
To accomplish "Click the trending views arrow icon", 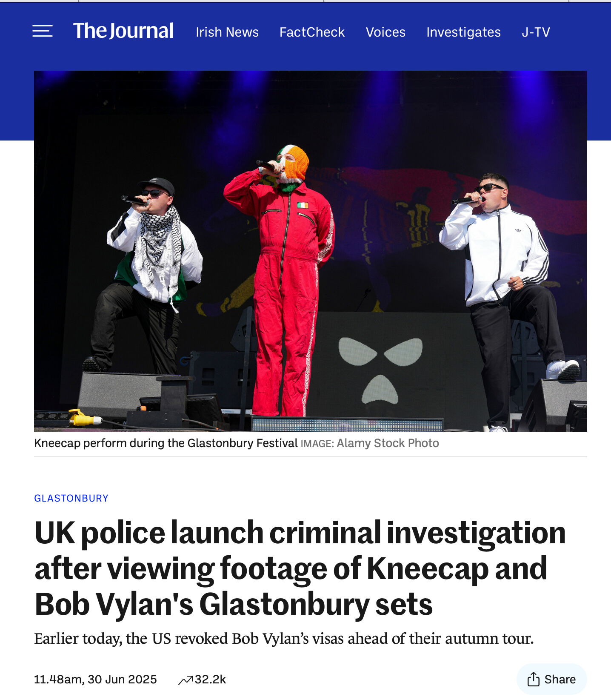I will point(186,680).
